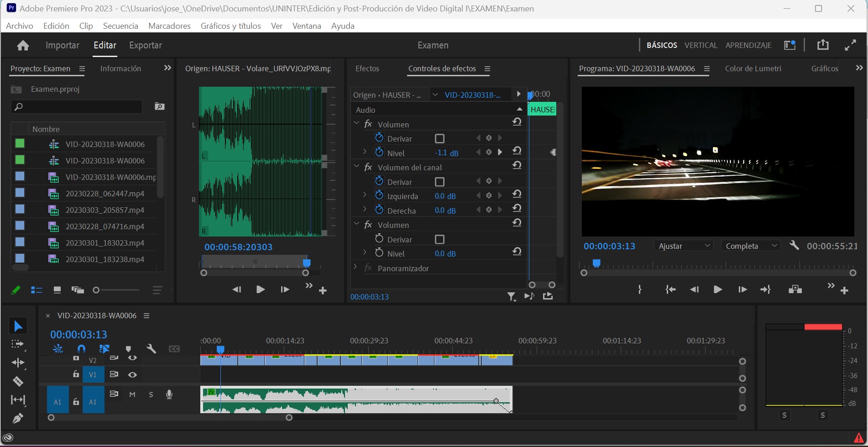Toggle V2 track output eye
This screenshot has height=447, width=868.
pyautogui.click(x=132, y=358)
